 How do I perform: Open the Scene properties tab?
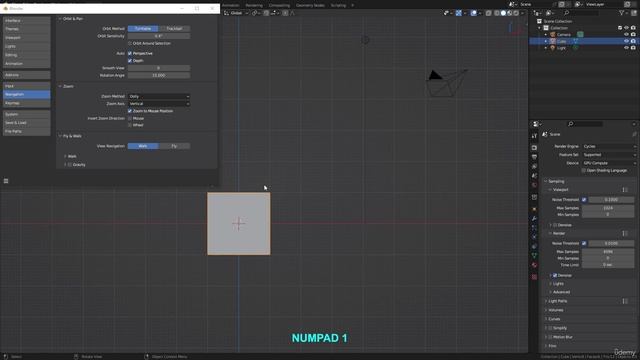click(534, 176)
